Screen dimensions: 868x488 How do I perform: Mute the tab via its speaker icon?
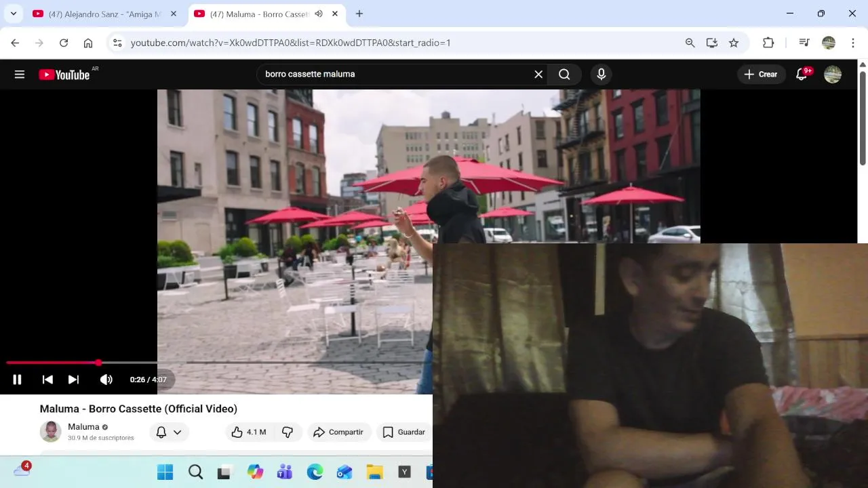click(x=319, y=14)
